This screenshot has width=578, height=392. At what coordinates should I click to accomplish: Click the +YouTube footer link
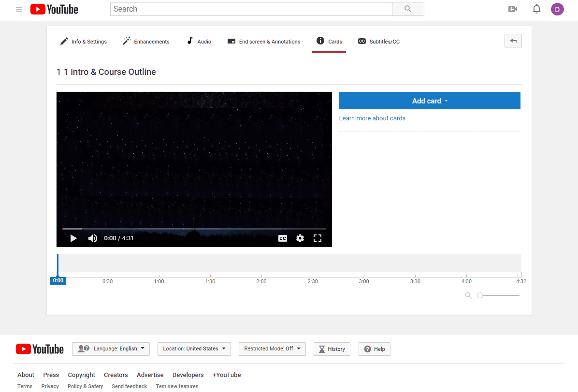[227, 375]
